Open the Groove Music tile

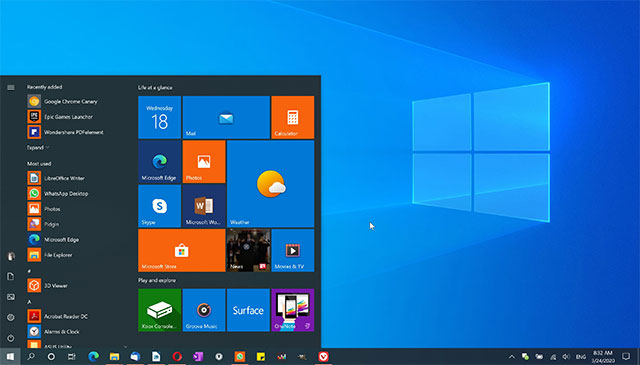[204, 310]
